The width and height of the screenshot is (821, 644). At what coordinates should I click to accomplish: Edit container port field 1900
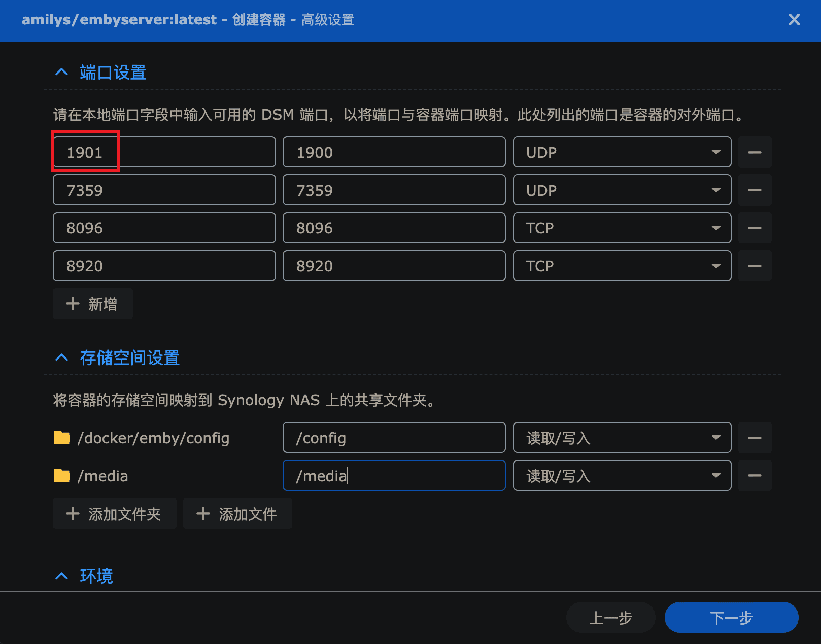[x=394, y=152]
